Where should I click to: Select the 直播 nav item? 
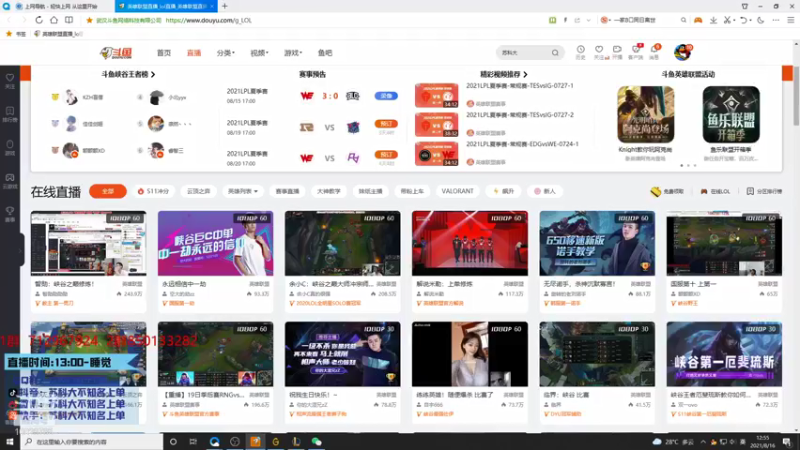pos(194,53)
